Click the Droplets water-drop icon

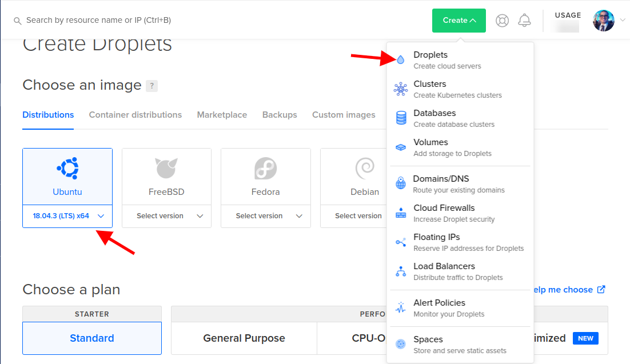(x=401, y=60)
